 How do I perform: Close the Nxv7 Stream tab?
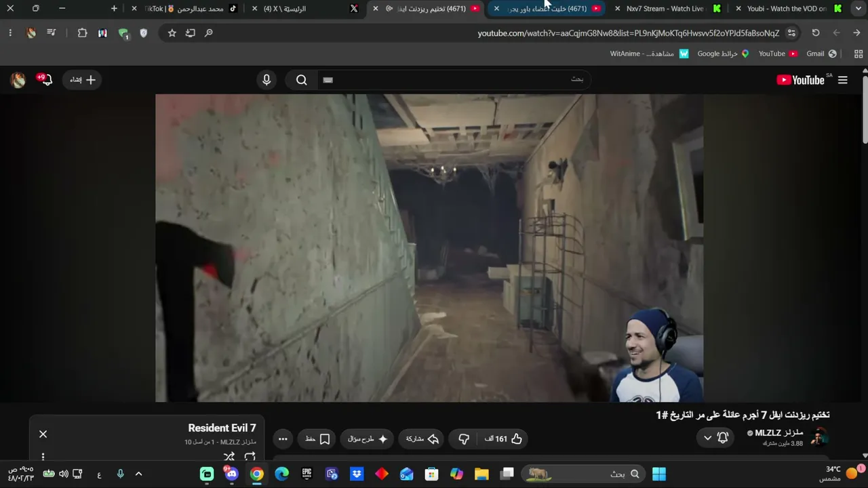pos(617,8)
